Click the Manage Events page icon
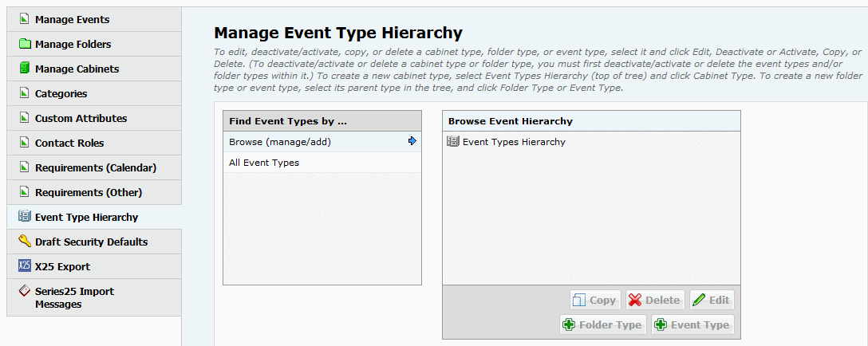The height and width of the screenshot is (346, 868). pos(25,19)
